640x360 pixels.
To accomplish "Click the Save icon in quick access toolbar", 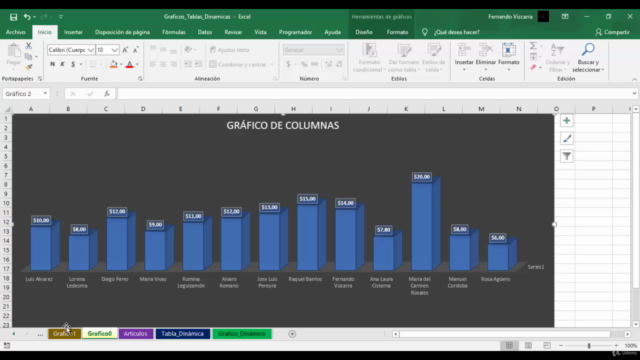I will pos(13,17).
